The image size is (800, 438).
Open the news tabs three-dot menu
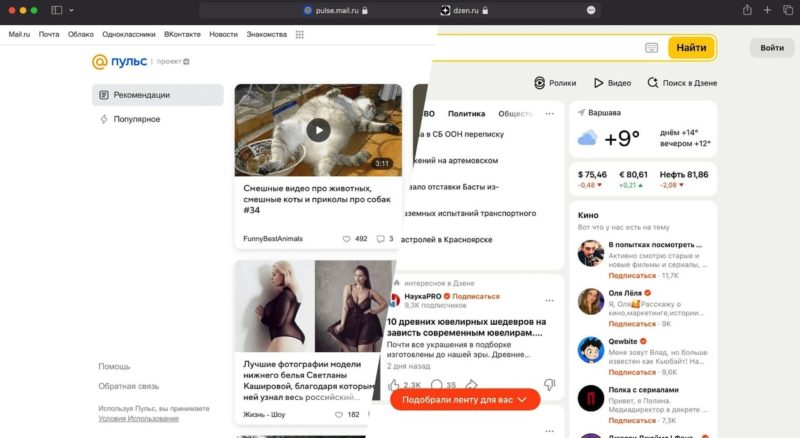click(549, 114)
